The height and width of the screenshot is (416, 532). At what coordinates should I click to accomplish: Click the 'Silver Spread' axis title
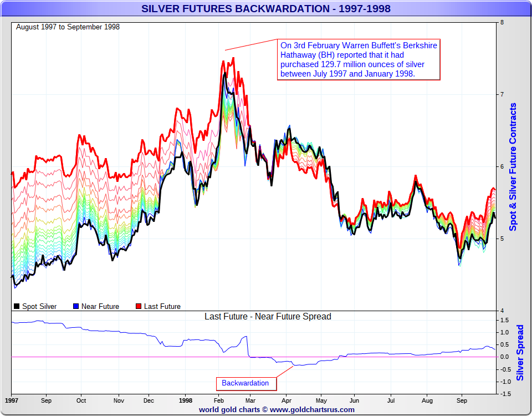pos(520,353)
